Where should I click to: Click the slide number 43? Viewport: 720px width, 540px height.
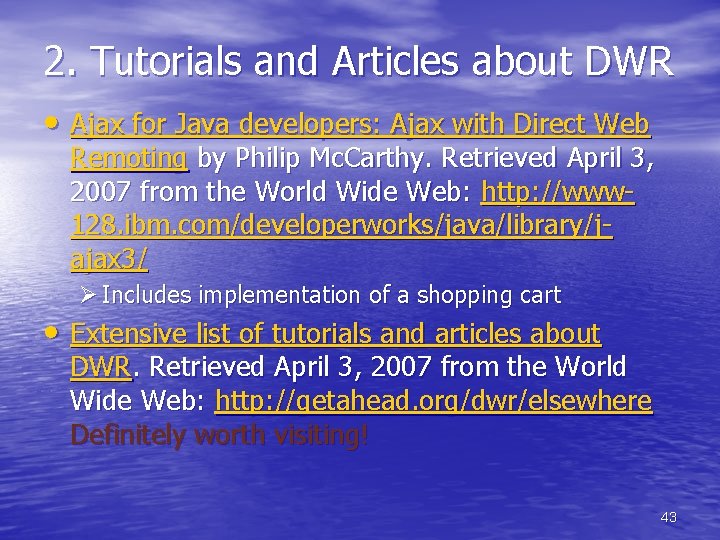click(x=668, y=517)
